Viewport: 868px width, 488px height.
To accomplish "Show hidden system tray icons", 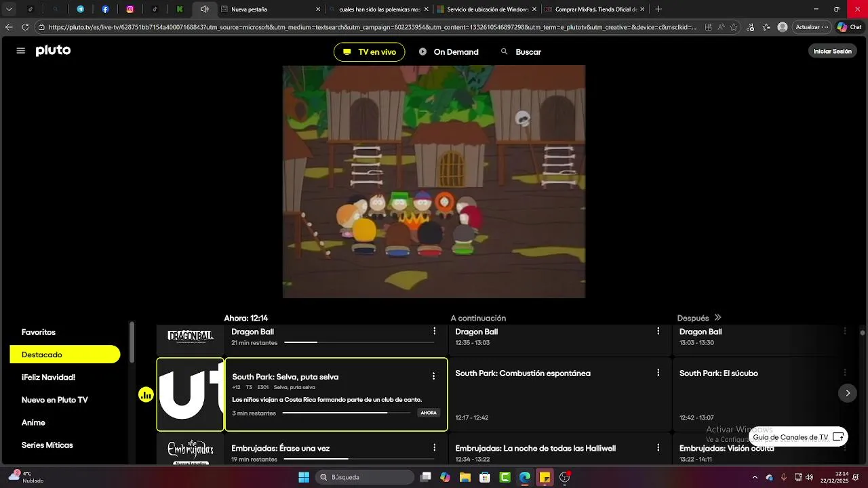I will coord(755,477).
